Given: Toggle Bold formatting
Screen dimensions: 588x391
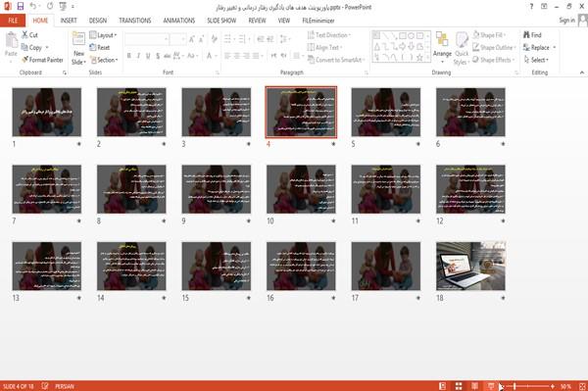Looking at the screenshot, I should coord(129,56).
